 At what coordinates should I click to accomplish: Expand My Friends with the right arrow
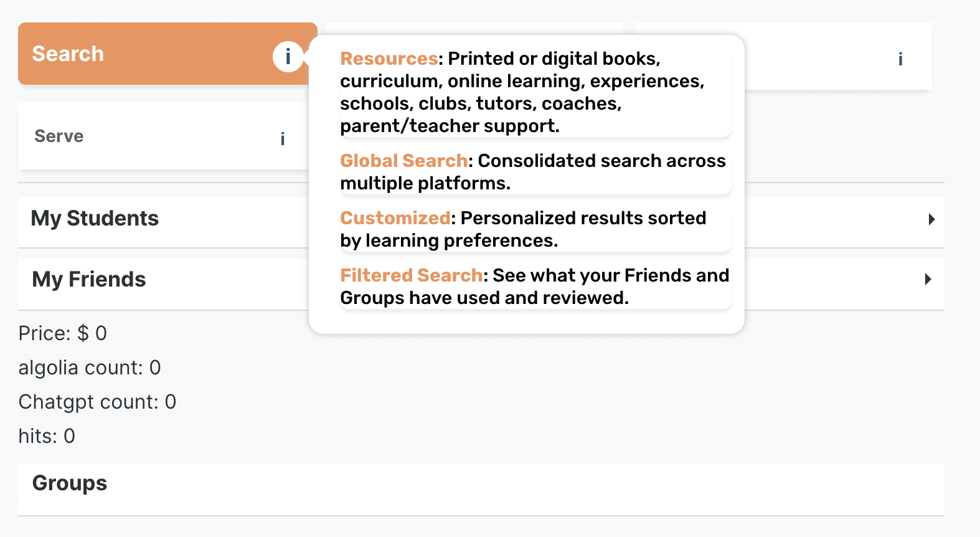pos(928,279)
